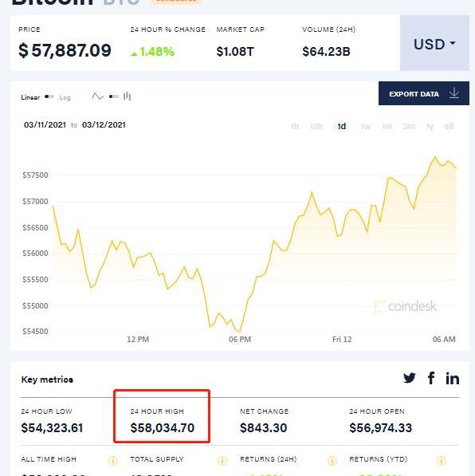
Task: Click the Log scale label
Action: pyautogui.click(x=65, y=97)
